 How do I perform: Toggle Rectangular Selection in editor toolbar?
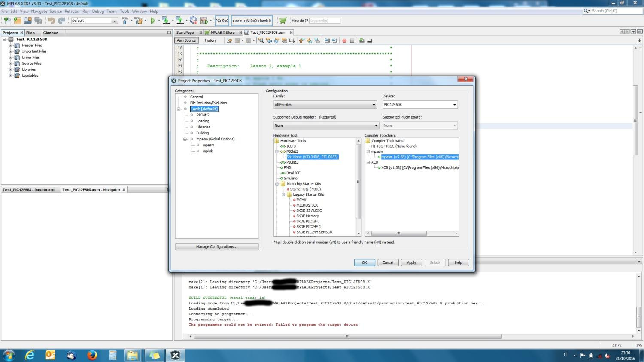(292, 40)
